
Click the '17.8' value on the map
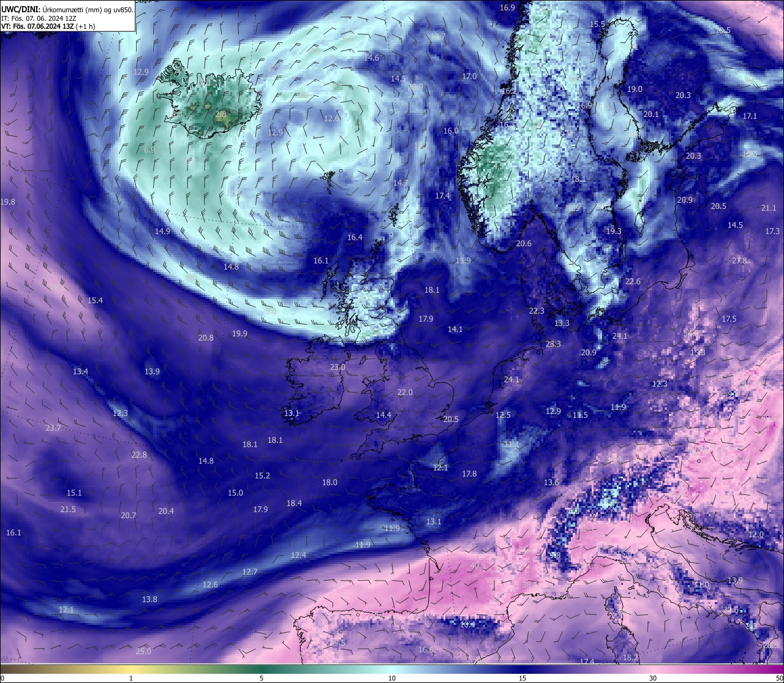click(x=469, y=474)
